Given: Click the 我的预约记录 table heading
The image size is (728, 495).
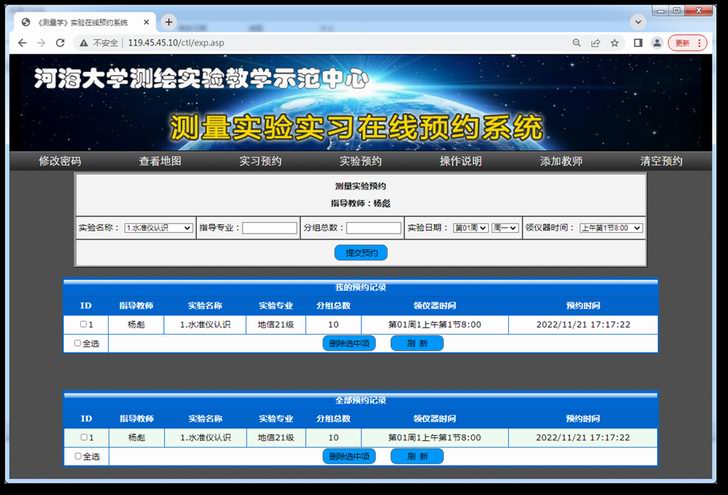Looking at the screenshot, I should (x=361, y=287).
